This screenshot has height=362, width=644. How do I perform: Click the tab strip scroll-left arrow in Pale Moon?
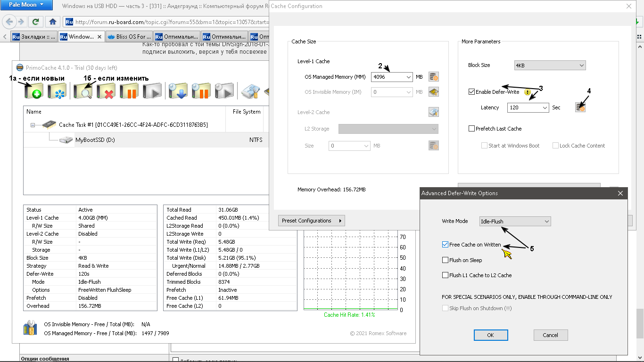point(5,37)
